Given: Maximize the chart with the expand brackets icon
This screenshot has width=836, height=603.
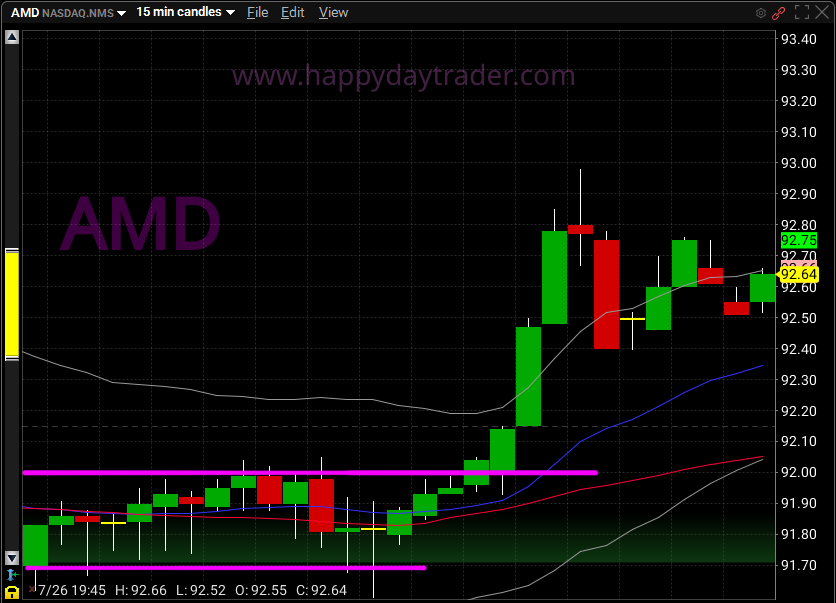Looking at the screenshot, I should point(802,12).
